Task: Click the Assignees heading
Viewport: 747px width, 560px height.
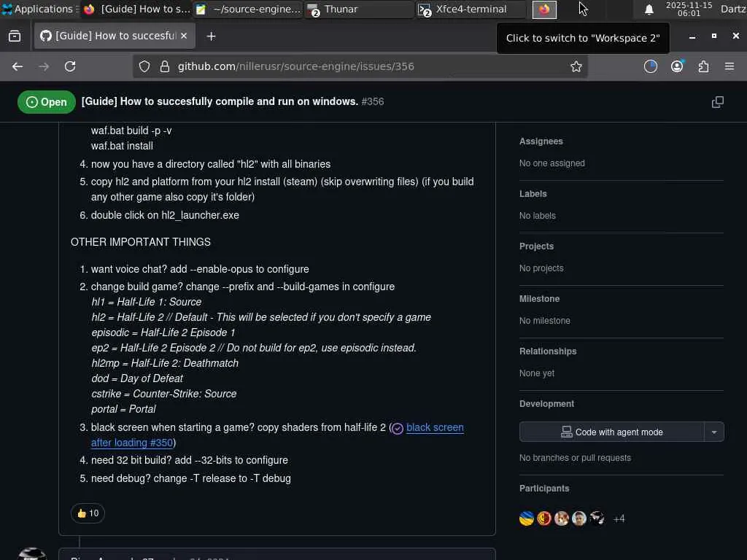Action: [541, 141]
